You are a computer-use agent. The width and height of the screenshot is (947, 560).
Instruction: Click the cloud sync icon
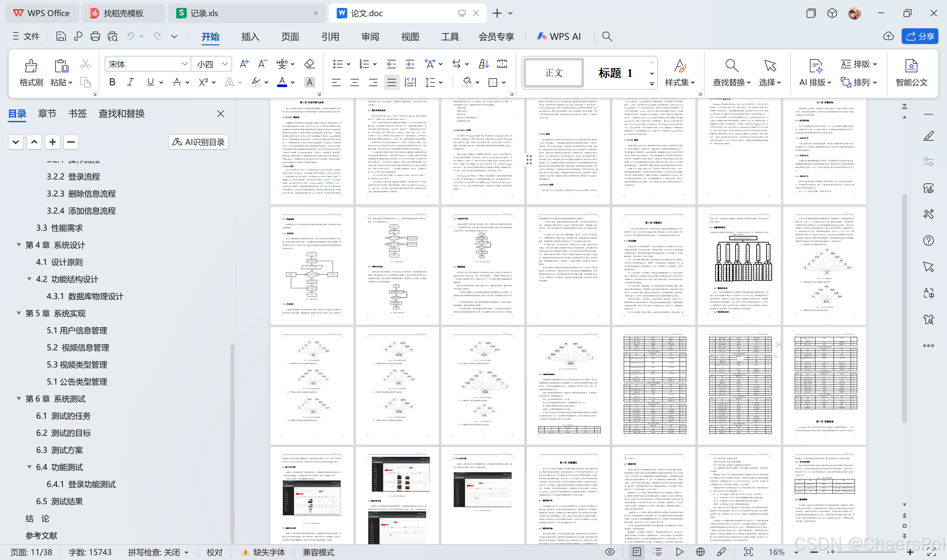(x=888, y=36)
